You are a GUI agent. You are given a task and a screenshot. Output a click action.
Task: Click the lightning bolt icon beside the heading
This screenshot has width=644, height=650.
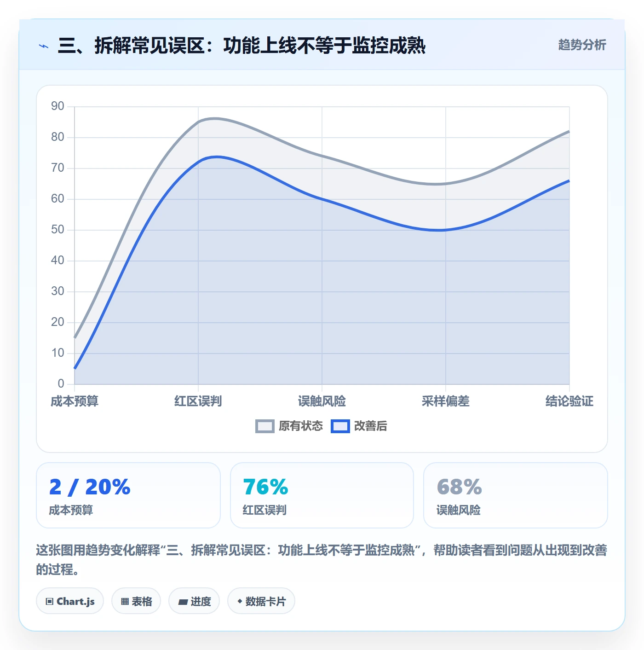coord(44,46)
